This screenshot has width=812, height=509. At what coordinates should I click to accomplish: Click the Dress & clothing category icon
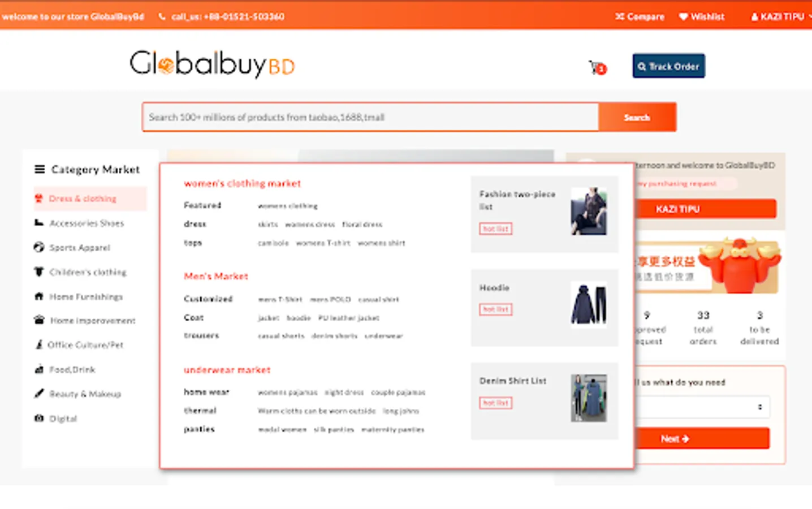[x=38, y=199]
